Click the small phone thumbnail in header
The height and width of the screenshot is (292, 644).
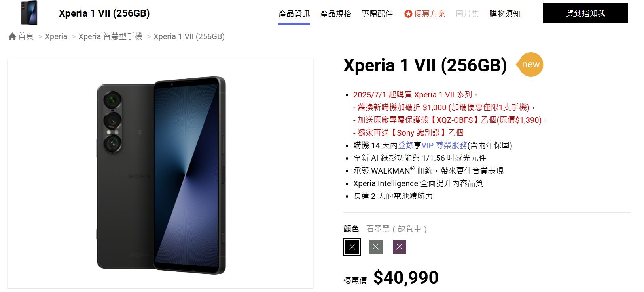point(29,13)
